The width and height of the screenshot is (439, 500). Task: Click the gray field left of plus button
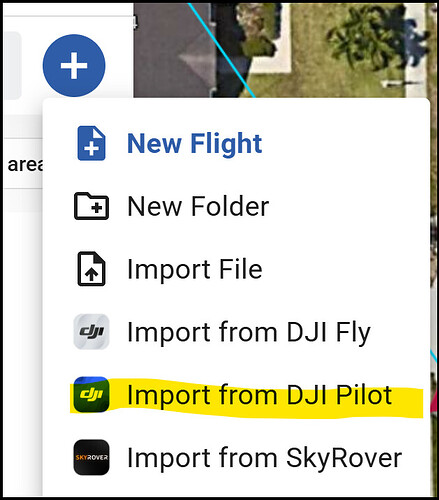12,65
